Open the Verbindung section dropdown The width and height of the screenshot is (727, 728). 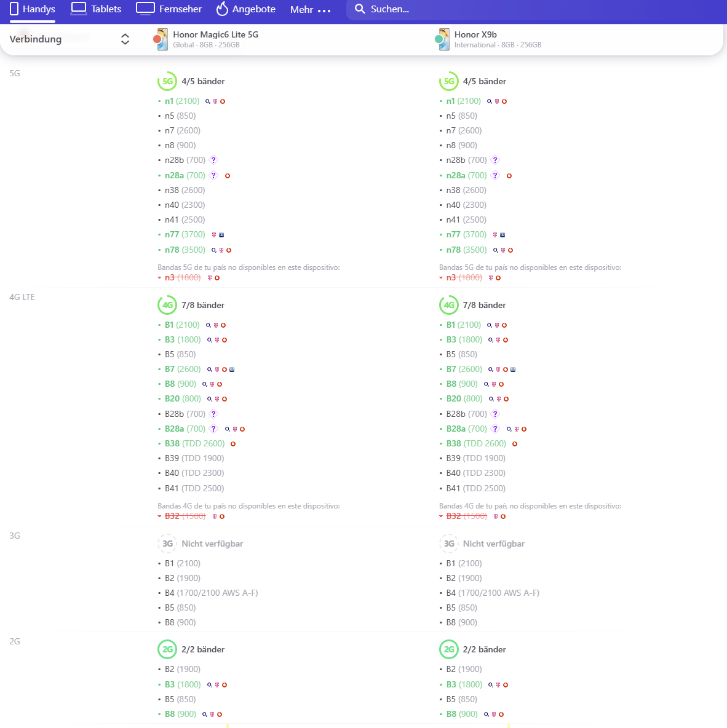tap(70, 39)
